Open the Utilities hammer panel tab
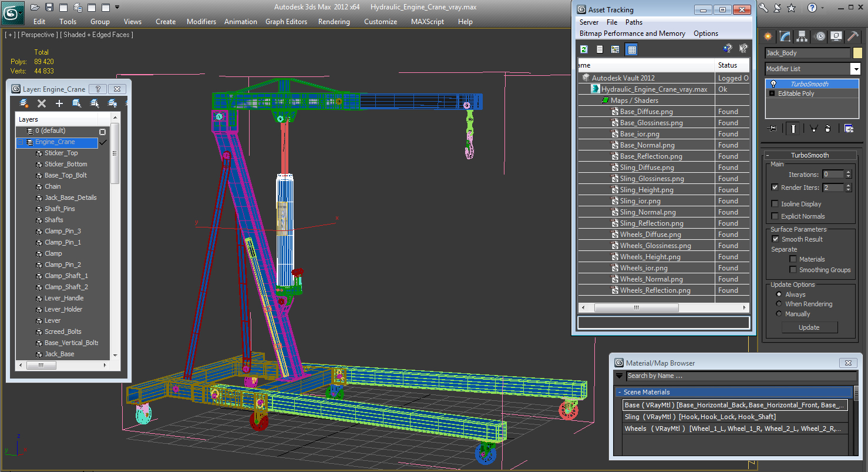 coord(853,36)
